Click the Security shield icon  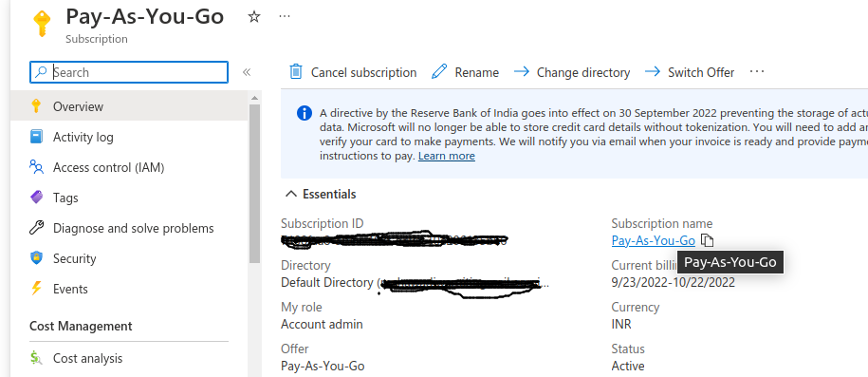point(37,257)
